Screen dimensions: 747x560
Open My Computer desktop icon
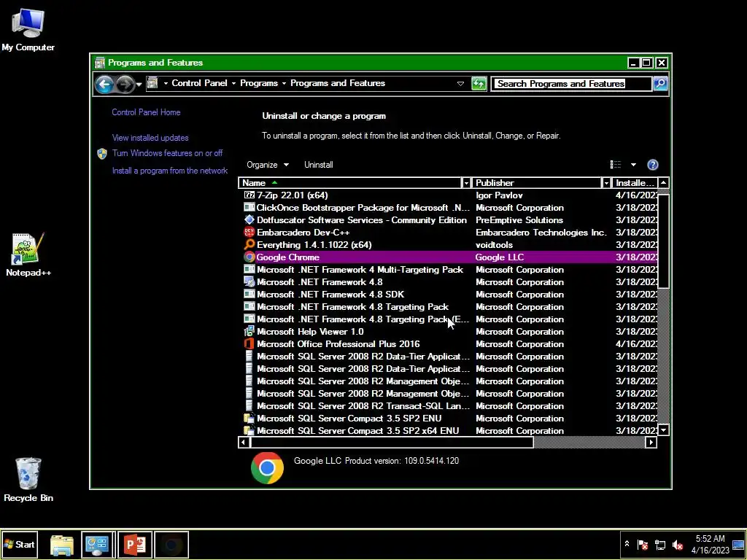point(28,29)
